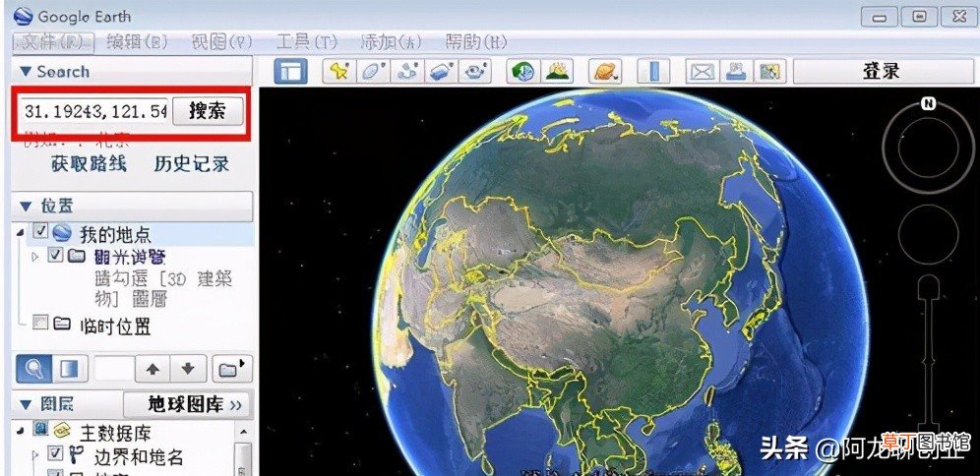Select the 临时位置 tree row
Screen dimensions: 980x476
116,325
